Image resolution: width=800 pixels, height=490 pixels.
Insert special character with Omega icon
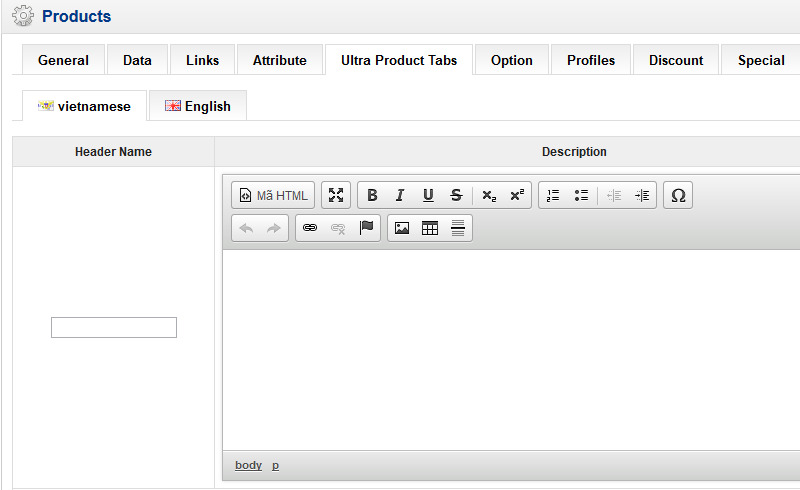point(678,195)
